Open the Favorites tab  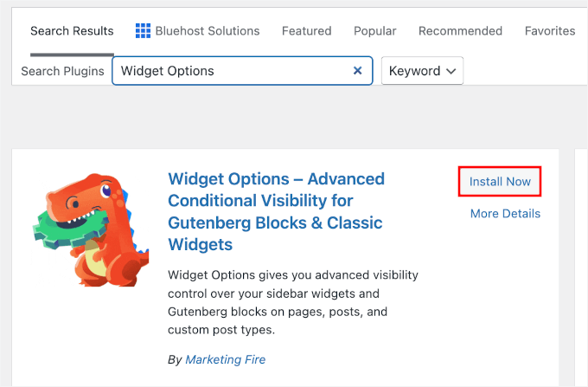click(x=549, y=31)
